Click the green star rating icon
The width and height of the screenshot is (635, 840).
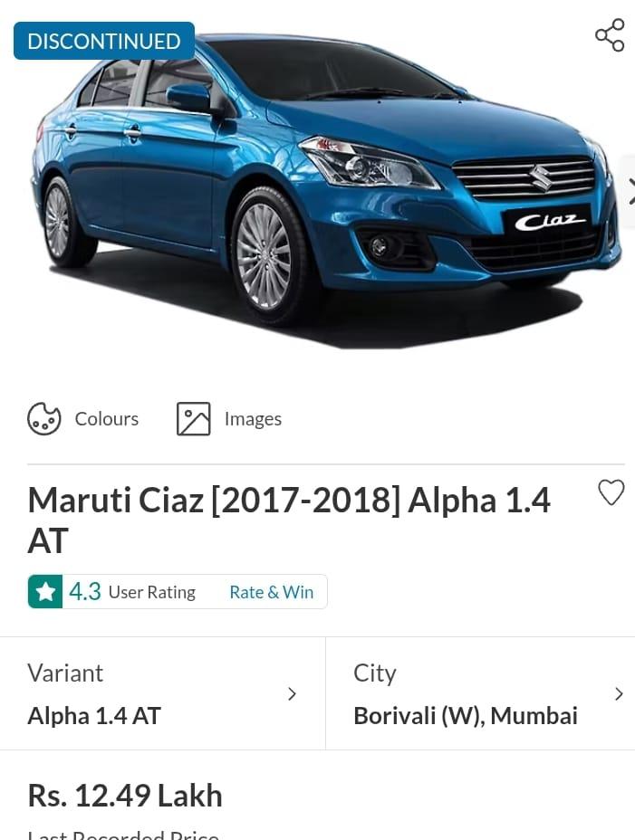click(x=45, y=591)
